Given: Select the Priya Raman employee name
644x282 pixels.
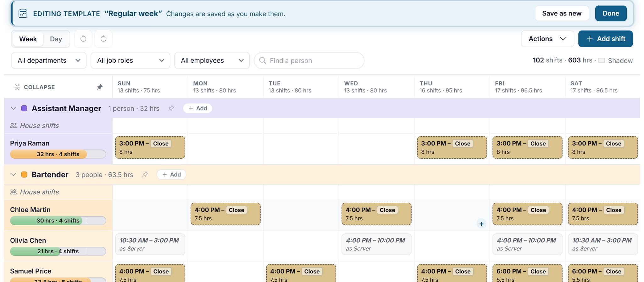Looking at the screenshot, I should click(30, 143).
